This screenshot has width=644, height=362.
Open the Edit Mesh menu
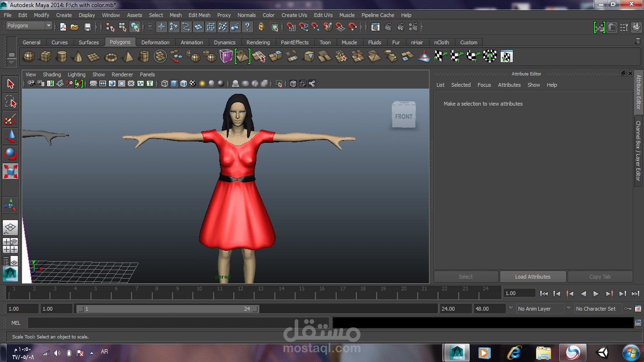[199, 15]
